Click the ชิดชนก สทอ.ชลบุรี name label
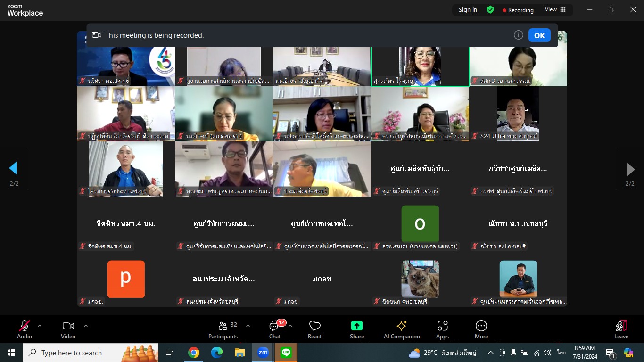Image resolution: width=644 pixels, height=362 pixels. (405, 301)
